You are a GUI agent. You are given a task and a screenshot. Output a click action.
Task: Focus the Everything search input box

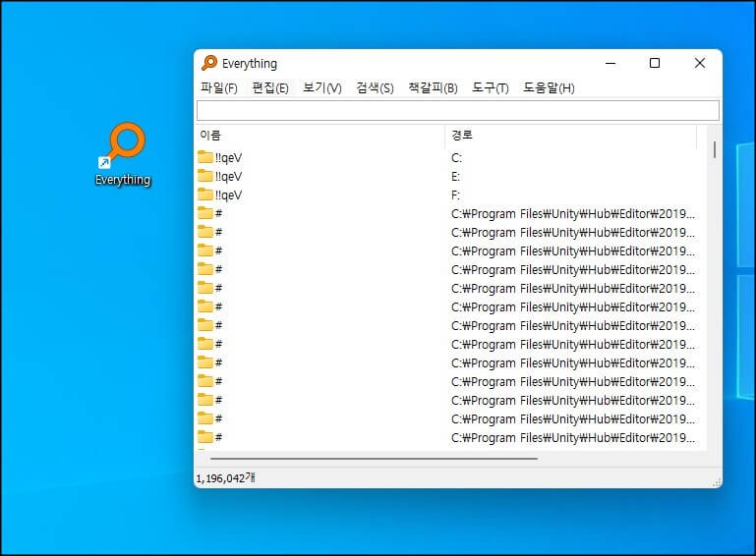457,111
